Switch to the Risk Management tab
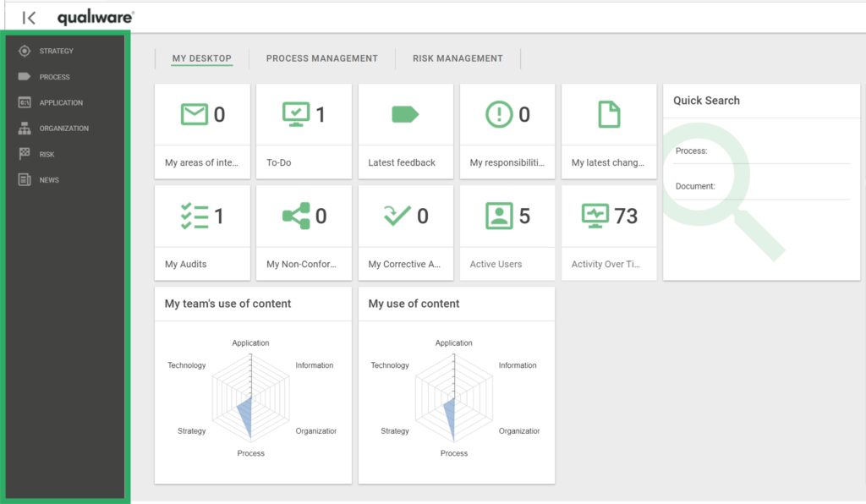This screenshot has width=866, height=504. click(458, 59)
